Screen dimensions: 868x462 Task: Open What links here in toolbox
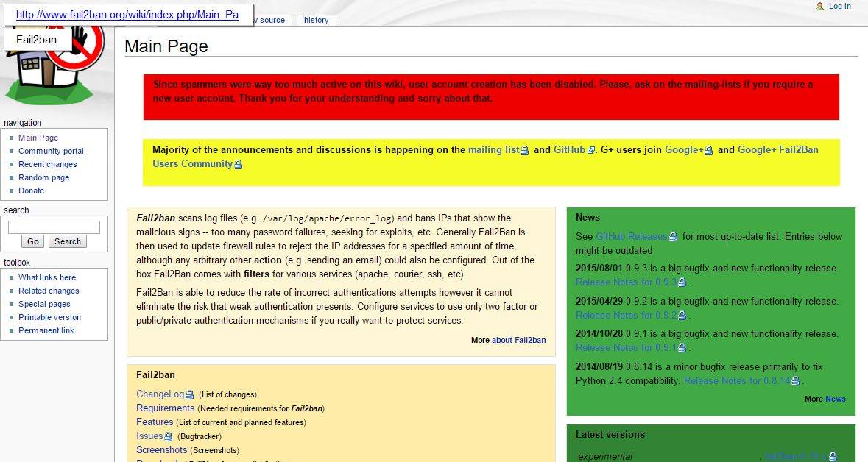(47, 278)
